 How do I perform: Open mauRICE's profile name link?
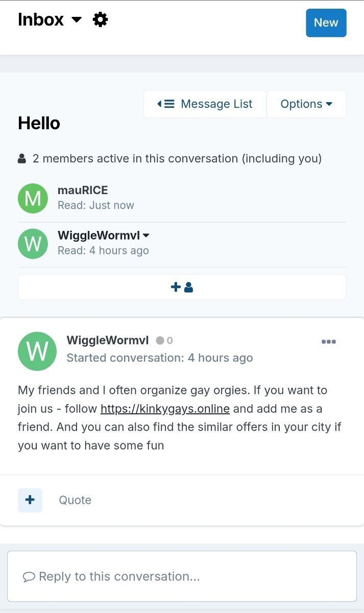pyautogui.click(x=83, y=191)
